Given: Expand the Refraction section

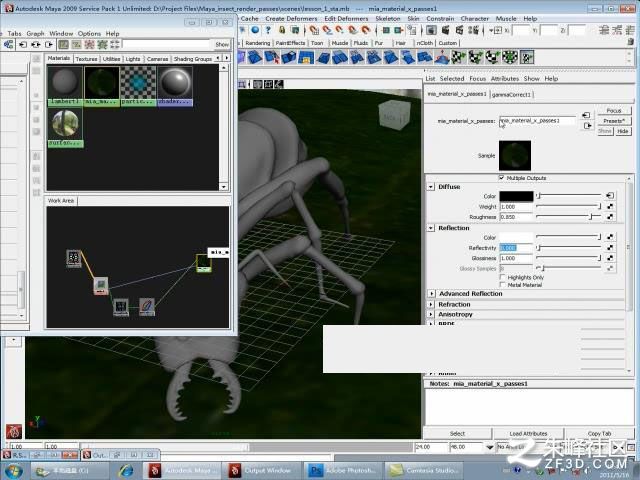Looking at the screenshot, I should tap(431, 304).
